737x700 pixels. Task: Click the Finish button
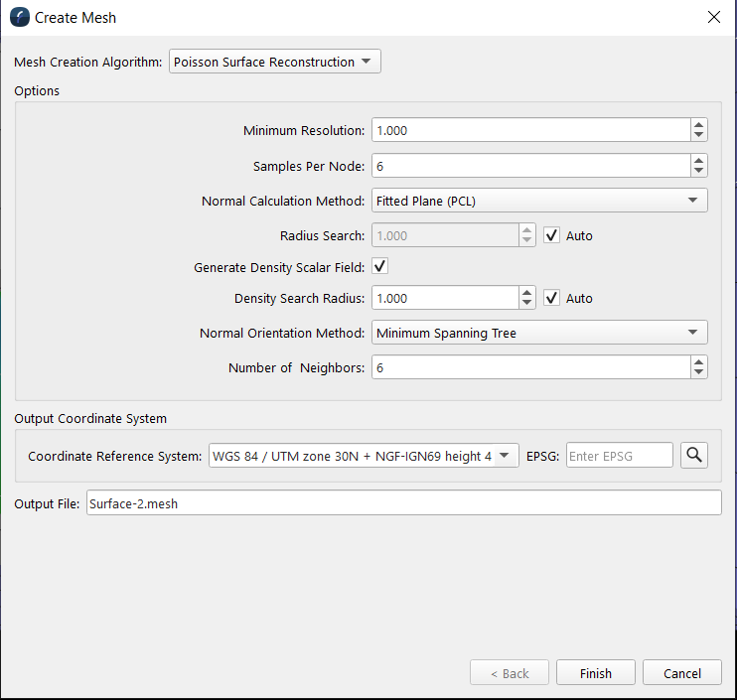pos(596,673)
